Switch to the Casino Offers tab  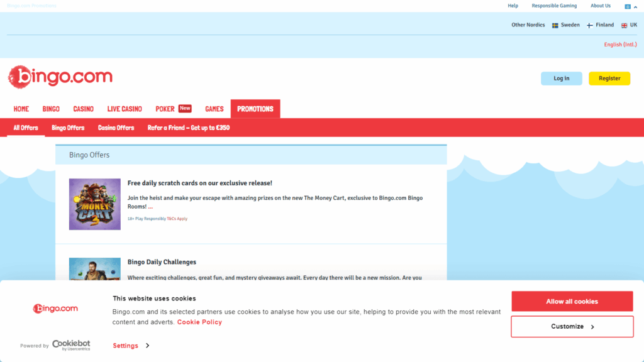(x=116, y=128)
